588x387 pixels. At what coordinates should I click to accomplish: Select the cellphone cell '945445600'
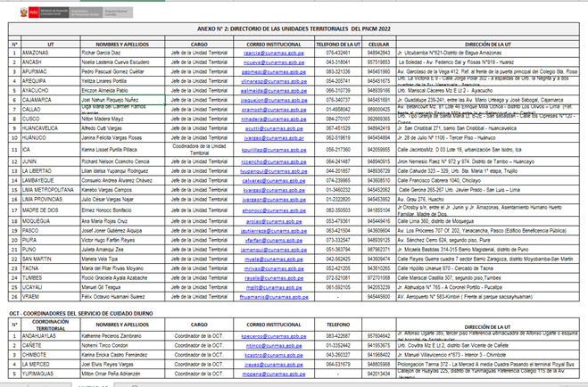(x=378, y=297)
